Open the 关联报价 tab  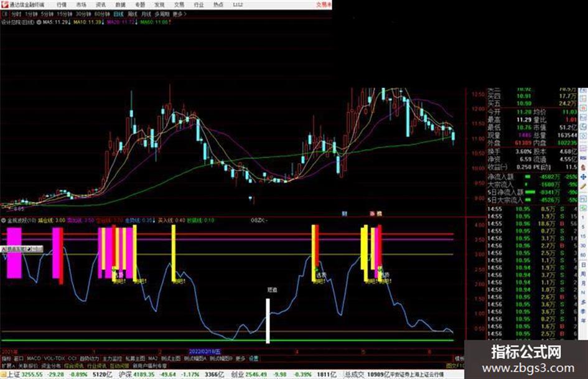tap(28, 365)
